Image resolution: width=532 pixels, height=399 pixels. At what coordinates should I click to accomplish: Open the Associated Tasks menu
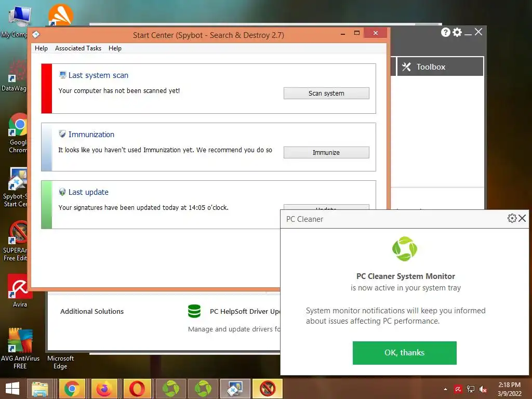tap(78, 48)
